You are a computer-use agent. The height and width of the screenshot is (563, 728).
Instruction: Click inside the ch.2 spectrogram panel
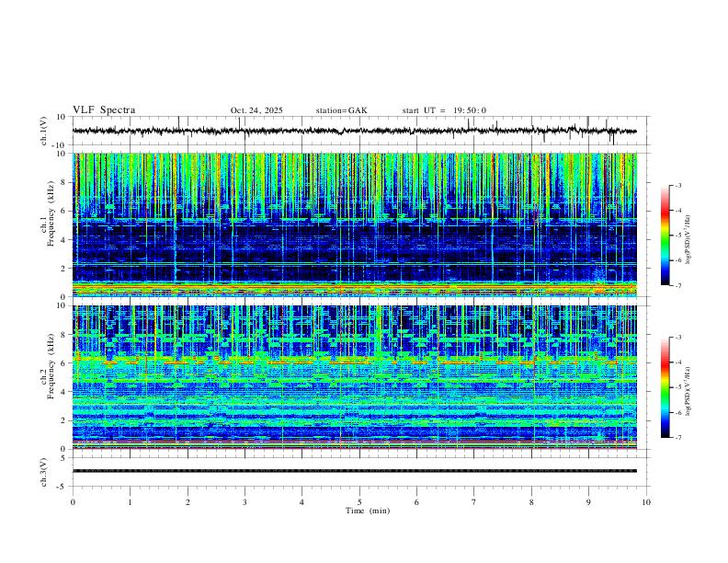pos(354,377)
